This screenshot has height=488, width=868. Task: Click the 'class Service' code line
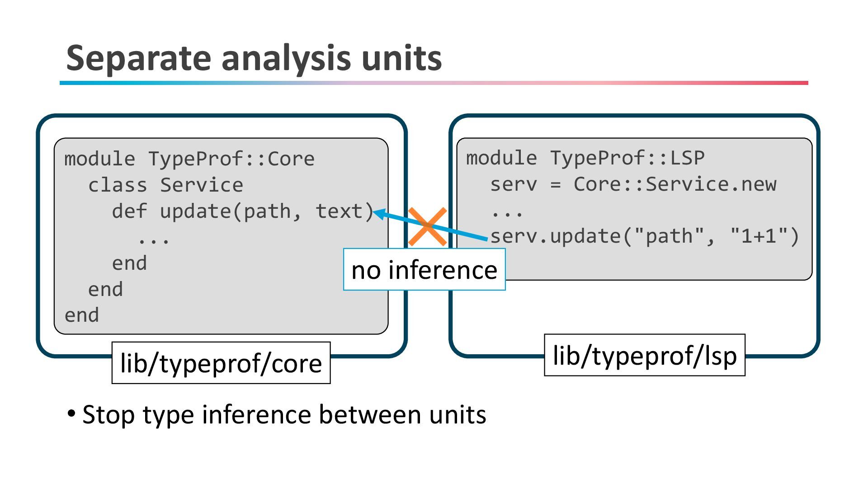click(165, 185)
